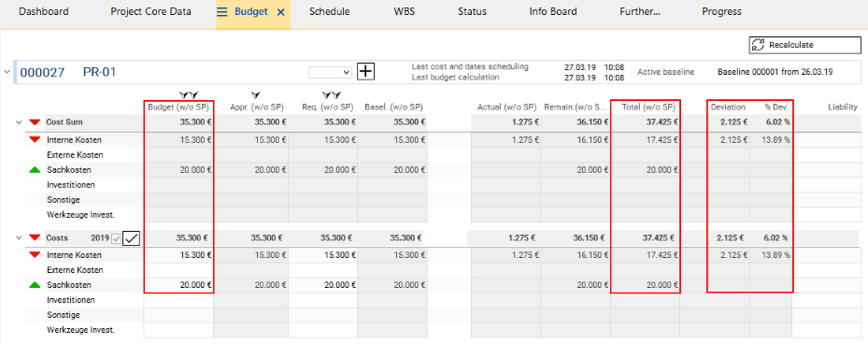This screenshot has width=868, height=344.
Task: Open the Schedule tab
Action: pos(330,11)
